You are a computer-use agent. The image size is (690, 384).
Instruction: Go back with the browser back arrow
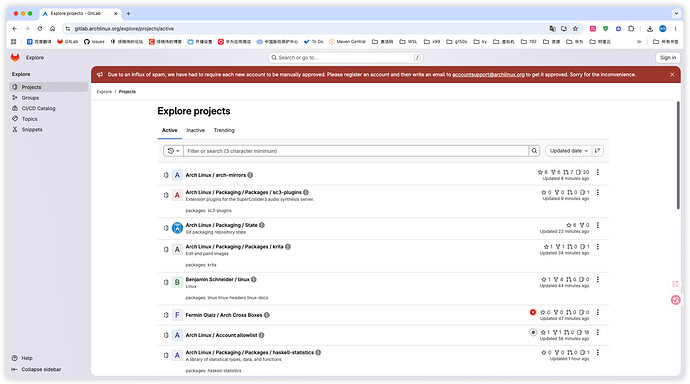click(15, 29)
